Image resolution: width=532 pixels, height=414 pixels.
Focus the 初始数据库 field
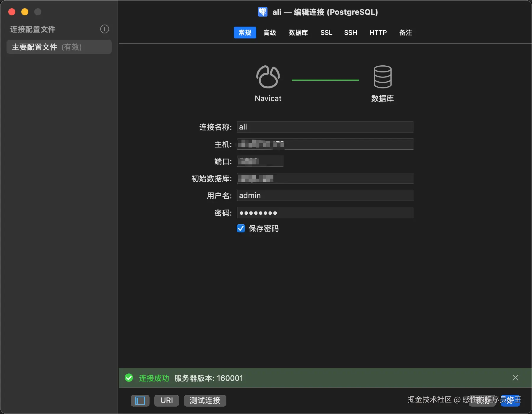point(325,178)
